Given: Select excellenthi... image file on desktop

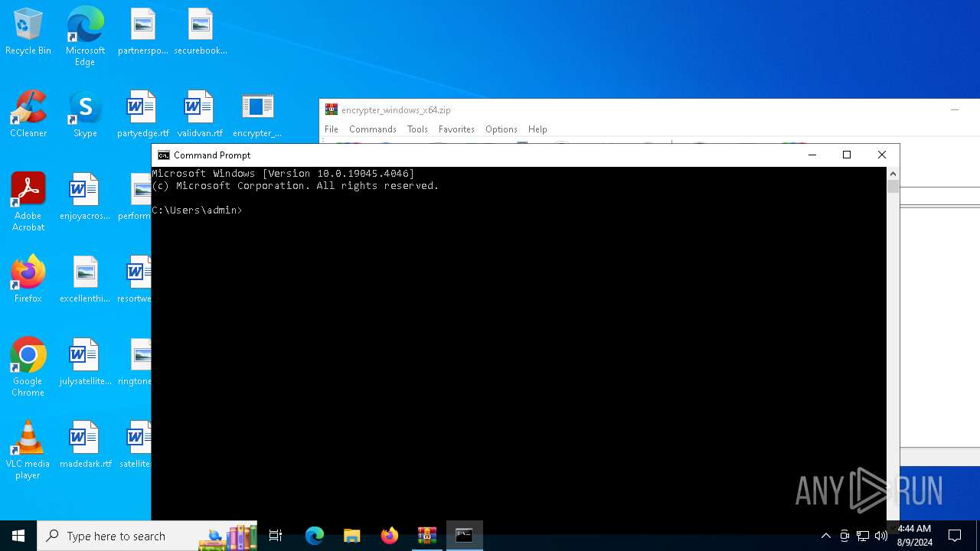Looking at the screenshot, I should [x=85, y=279].
